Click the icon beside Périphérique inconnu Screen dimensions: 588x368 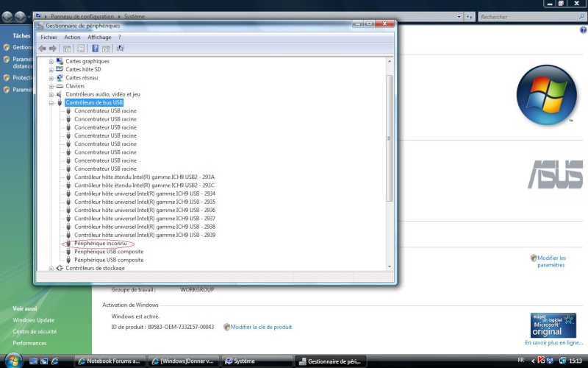pyautogui.click(x=68, y=244)
